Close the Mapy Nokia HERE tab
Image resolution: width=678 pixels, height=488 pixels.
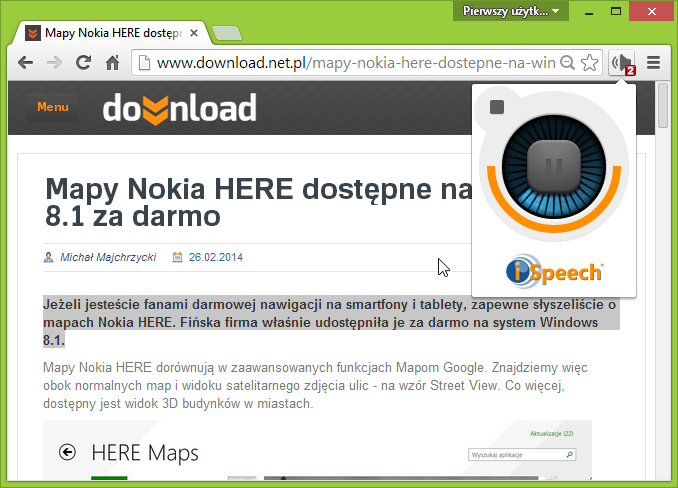[194, 33]
